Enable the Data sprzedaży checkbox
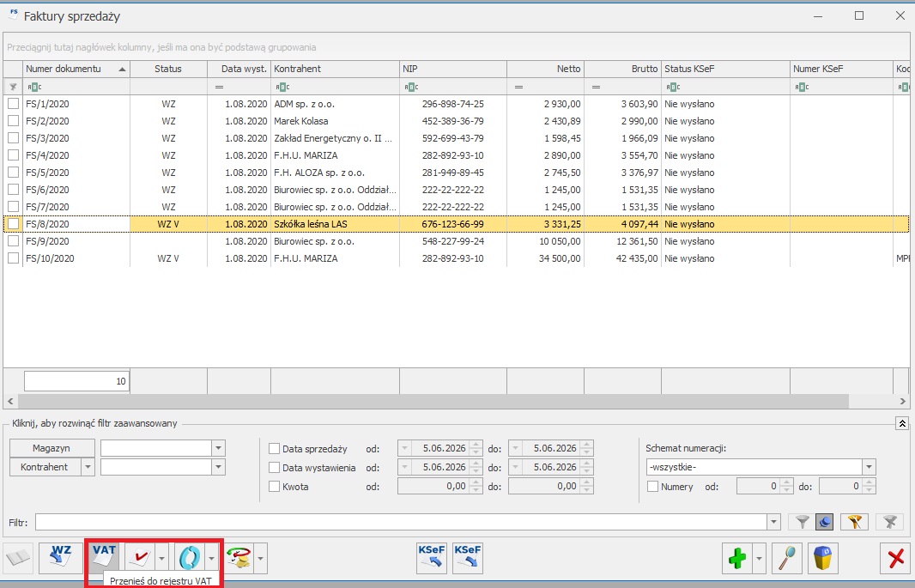 coord(274,449)
